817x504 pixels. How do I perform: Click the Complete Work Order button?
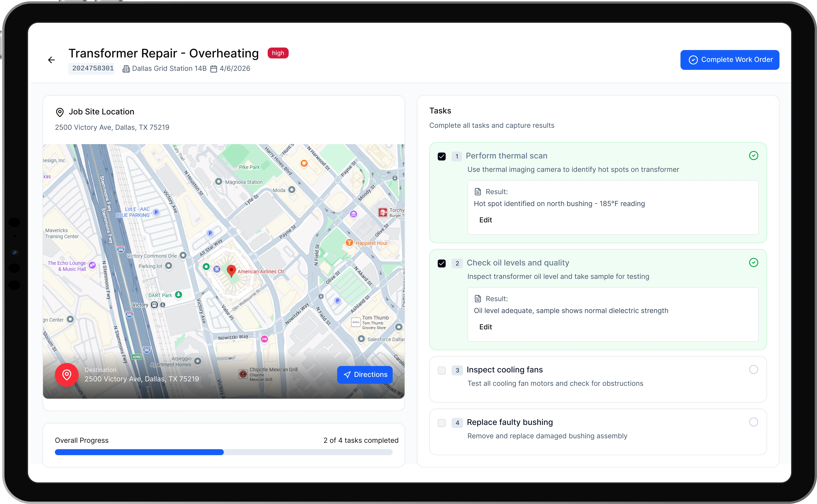pyautogui.click(x=729, y=60)
